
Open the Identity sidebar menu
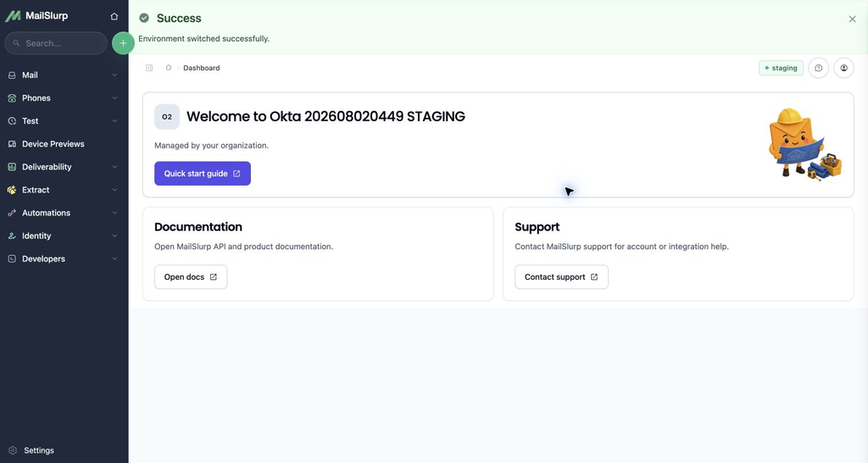[63, 236]
